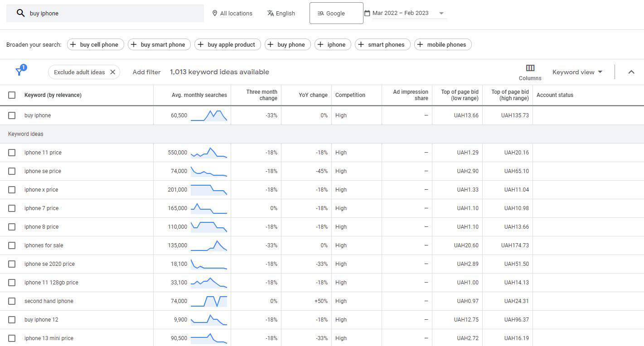Open the Google search network selector
Screen dimensions: 644x346
(336, 13)
